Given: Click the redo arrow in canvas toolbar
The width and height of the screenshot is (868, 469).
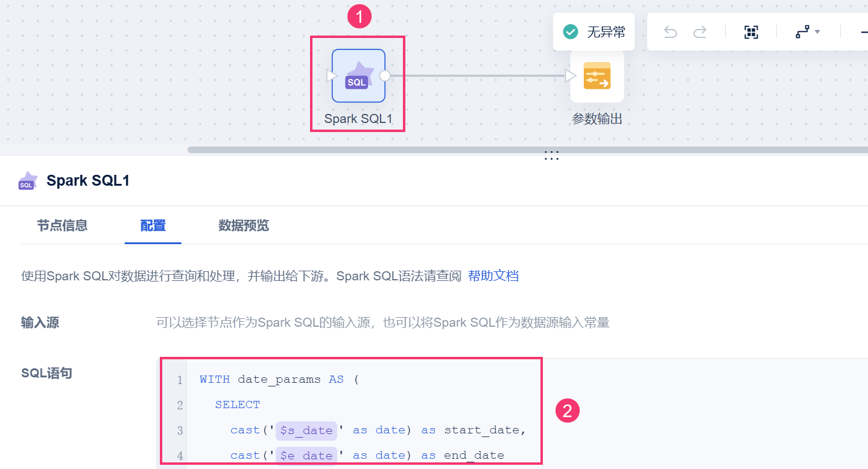Looking at the screenshot, I should pyautogui.click(x=700, y=32).
